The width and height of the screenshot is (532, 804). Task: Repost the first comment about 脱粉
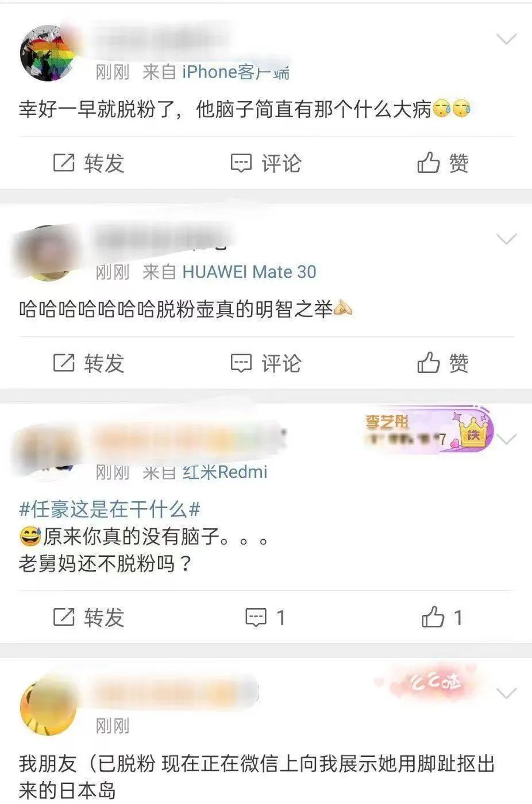[89, 163]
